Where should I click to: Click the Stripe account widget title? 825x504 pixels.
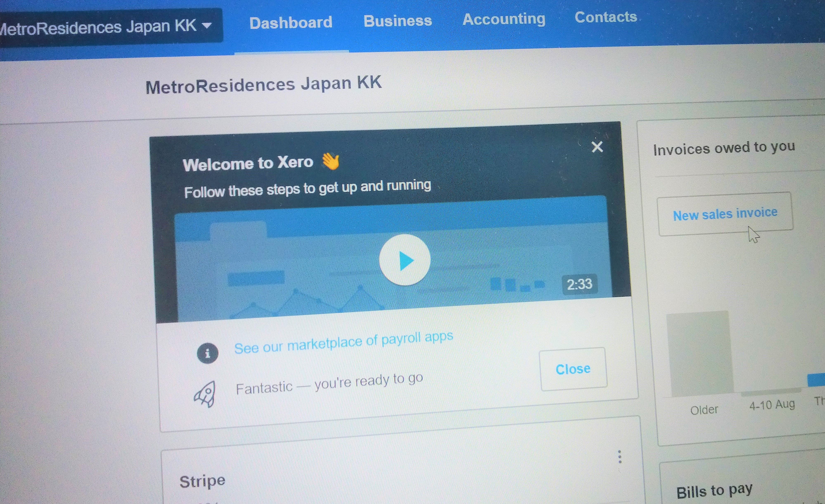tap(202, 481)
